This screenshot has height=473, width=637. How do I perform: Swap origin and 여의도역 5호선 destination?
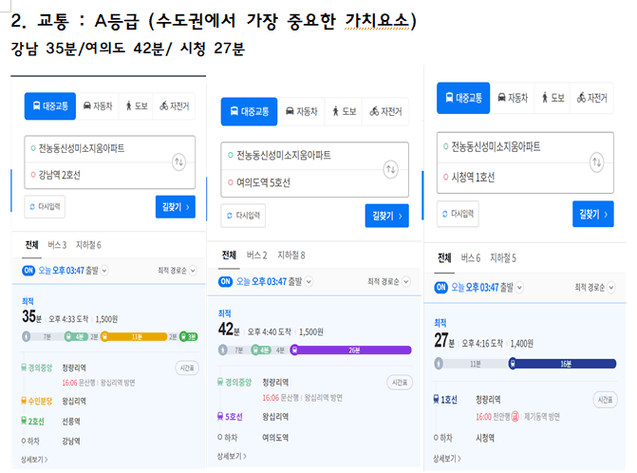pyautogui.click(x=390, y=169)
